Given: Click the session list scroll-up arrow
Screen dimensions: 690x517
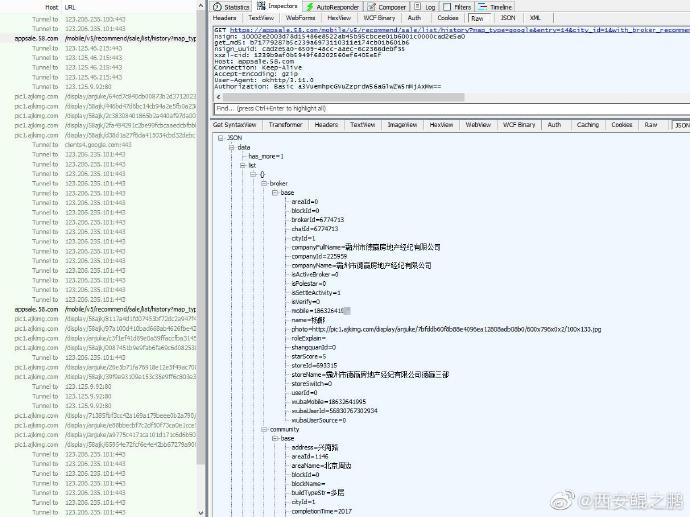Looking at the screenshot, I should tap(201, 6).
